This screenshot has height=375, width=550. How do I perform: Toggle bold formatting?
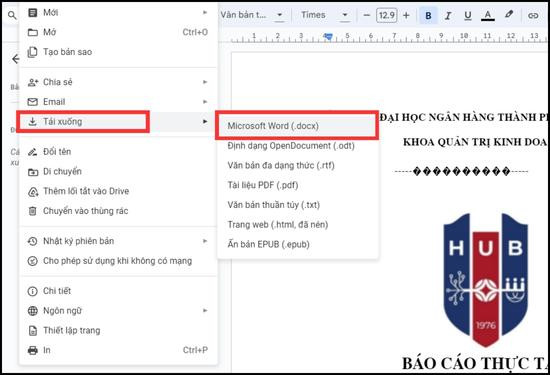coord(428,16)
